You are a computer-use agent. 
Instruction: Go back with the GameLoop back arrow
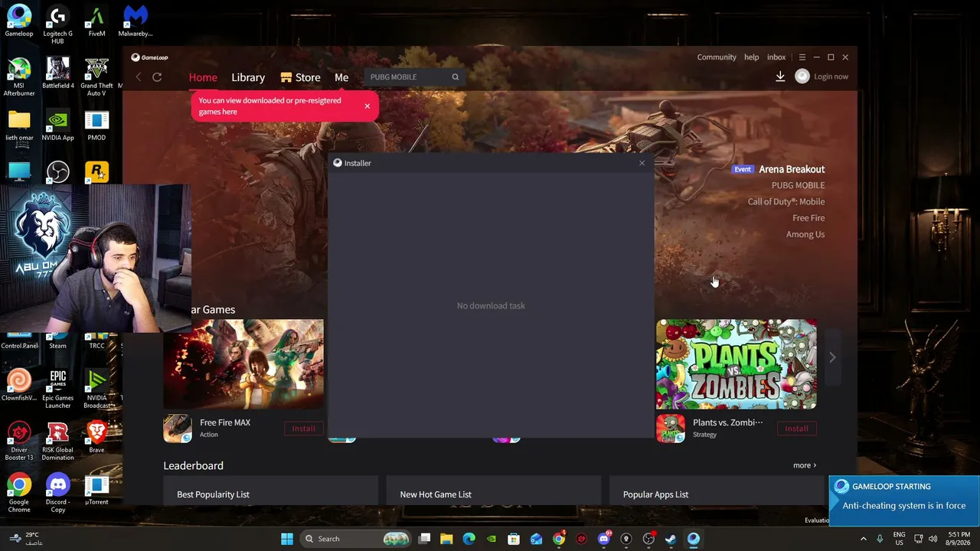click(139, 77)
